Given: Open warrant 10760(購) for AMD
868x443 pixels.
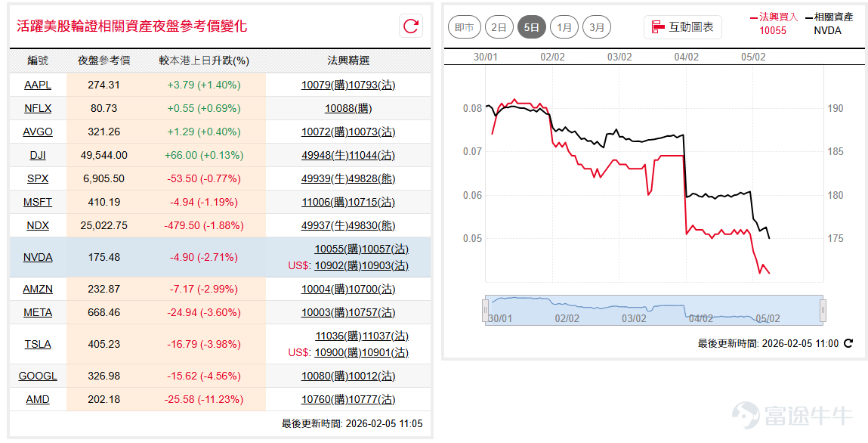Looking at the screenshot, I should click(324, 399).
